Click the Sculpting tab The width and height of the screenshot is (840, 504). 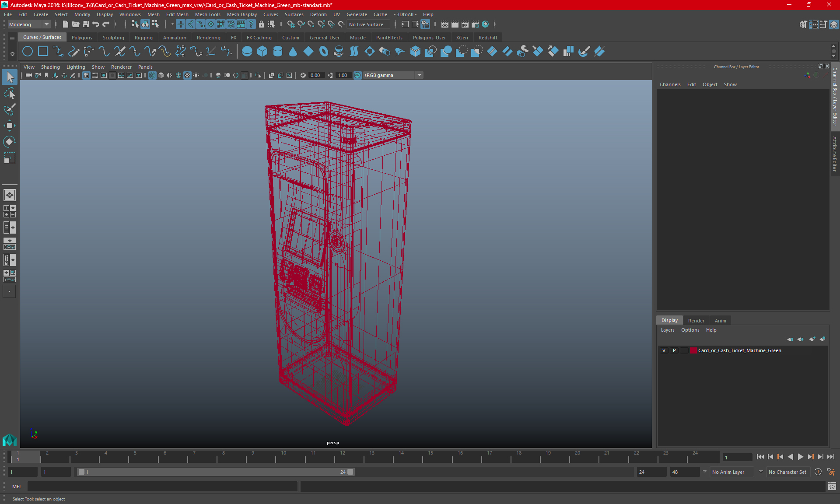[x=113, y=37]
